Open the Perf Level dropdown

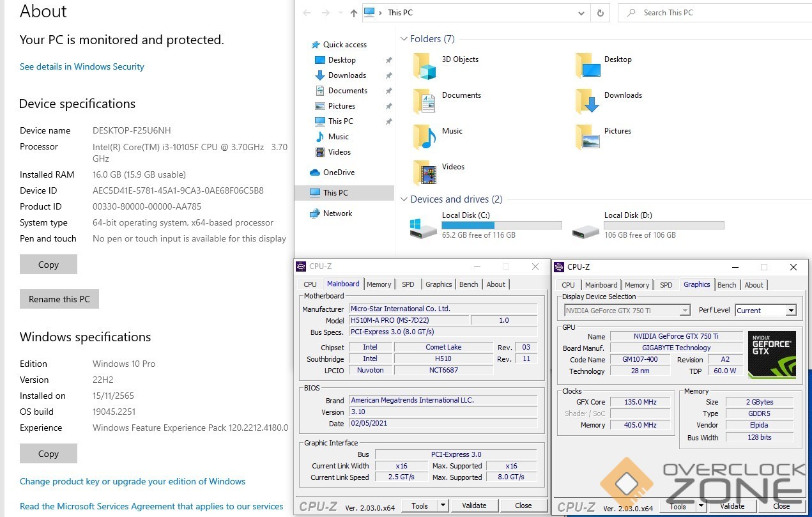(791, 311)
